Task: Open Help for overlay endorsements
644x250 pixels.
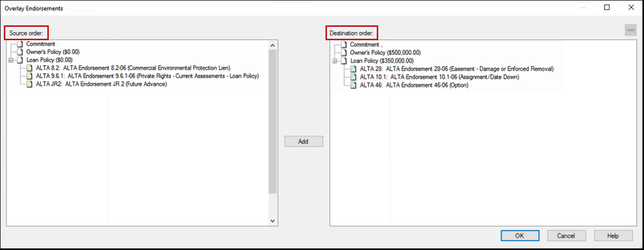Action: tap(613, 236)
